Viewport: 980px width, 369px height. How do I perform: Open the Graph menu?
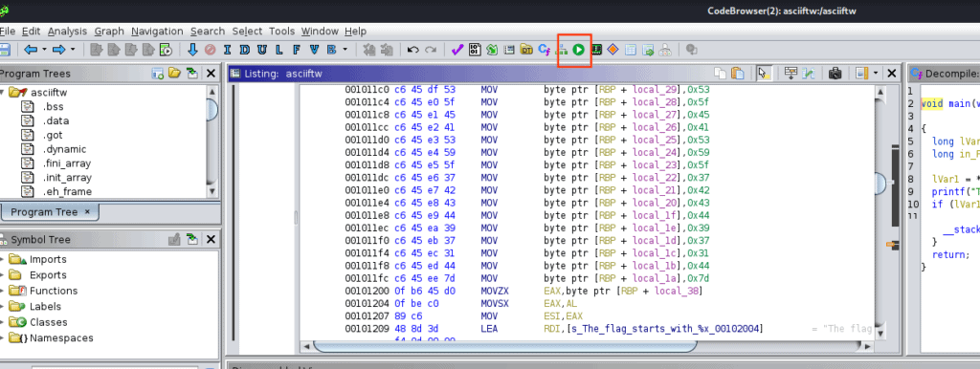pos(109,32)
